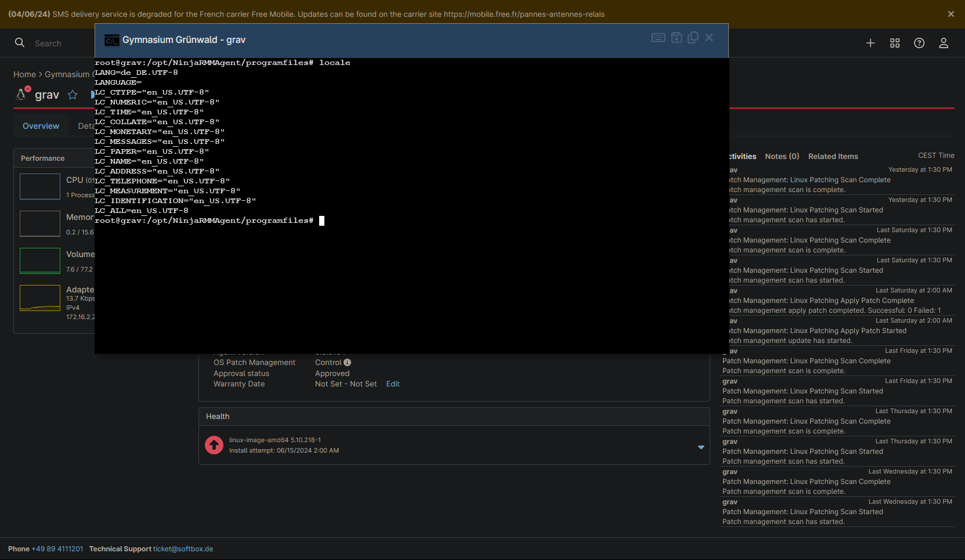The height and width of the screenshot is (560, 965).
Task: Open the terminal keyboard shortcuts icon
Action: pos(658,38)
